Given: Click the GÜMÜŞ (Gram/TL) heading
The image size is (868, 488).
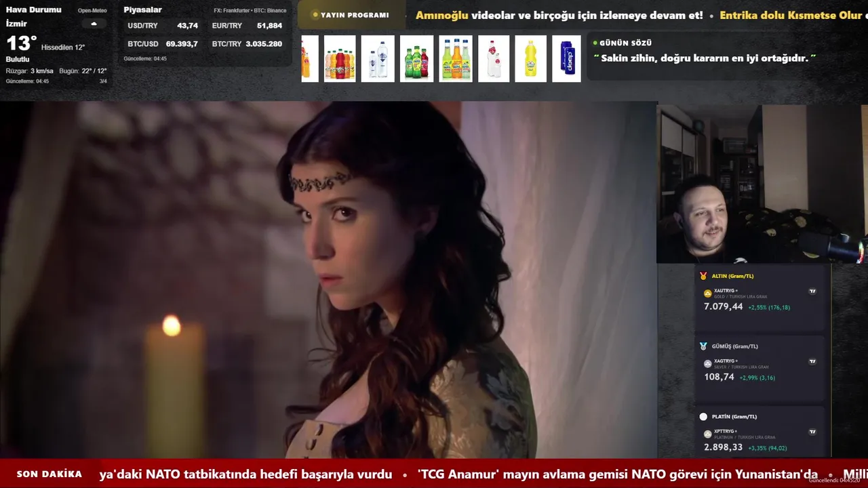Looking at the screenshot, I should click(x=735, y=346).
